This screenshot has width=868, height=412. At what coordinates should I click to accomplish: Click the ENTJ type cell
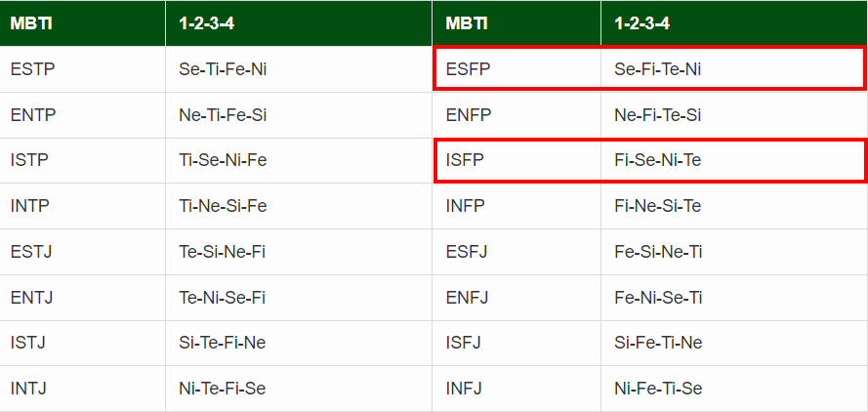point(82,298)
